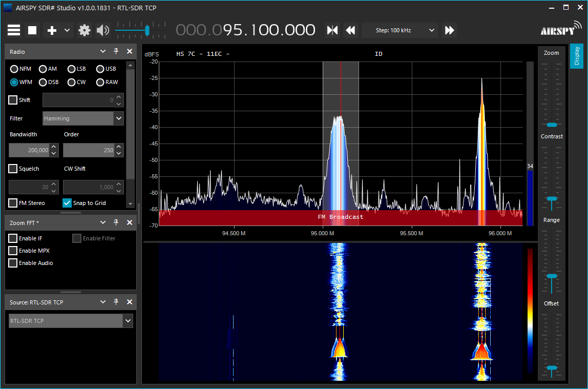Open settings via the gear icon
The height and width of the screenshot is (389, 588).
[x=85, y=30]
